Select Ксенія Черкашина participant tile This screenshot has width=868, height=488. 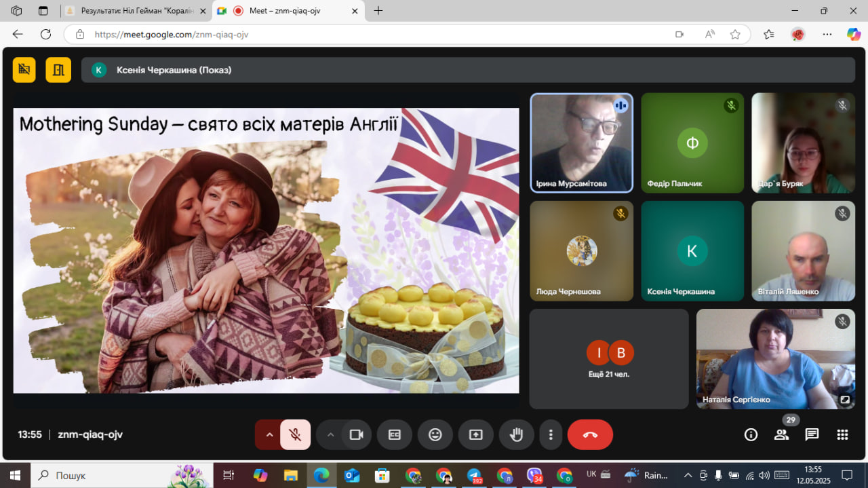692,251
